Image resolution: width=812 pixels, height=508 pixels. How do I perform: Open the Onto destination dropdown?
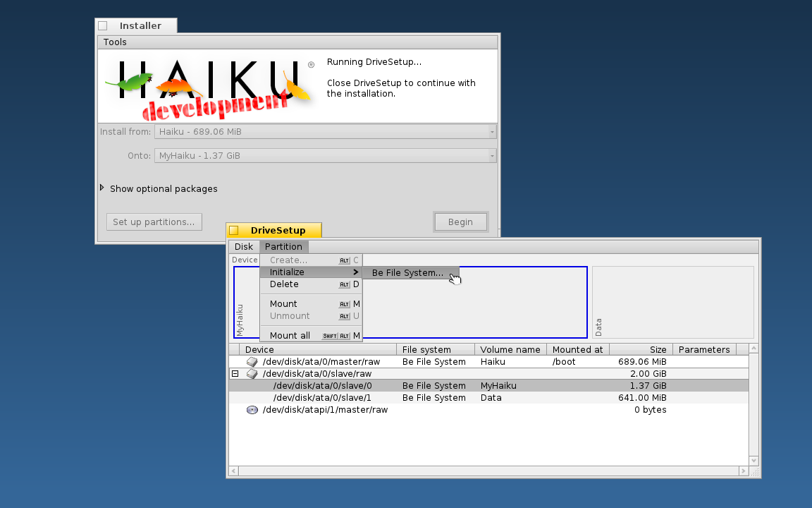tap(325, 156)
